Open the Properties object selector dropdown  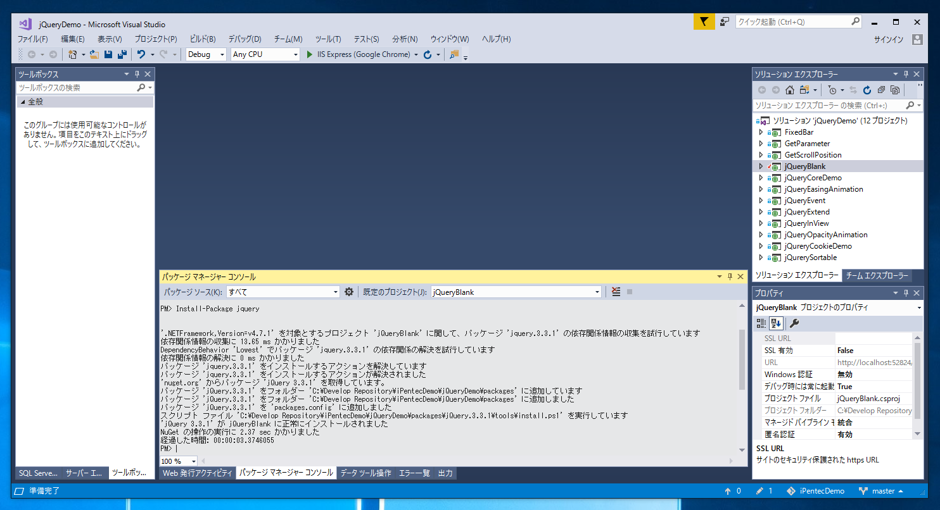pyautogui.click(x=919, y=308)
